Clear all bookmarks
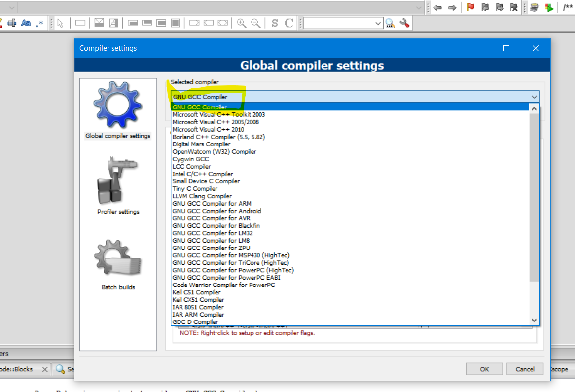This screenshot has height=392, width=575. pos(512,7)
